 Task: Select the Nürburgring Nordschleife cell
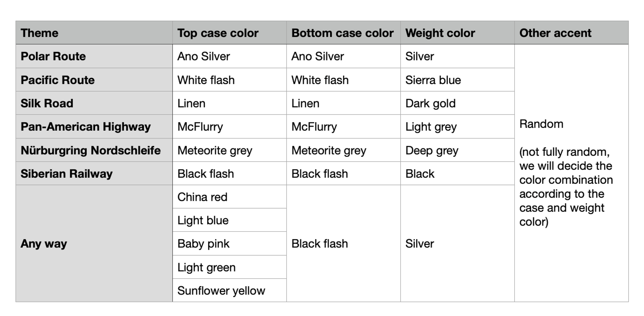coord(90,150)
